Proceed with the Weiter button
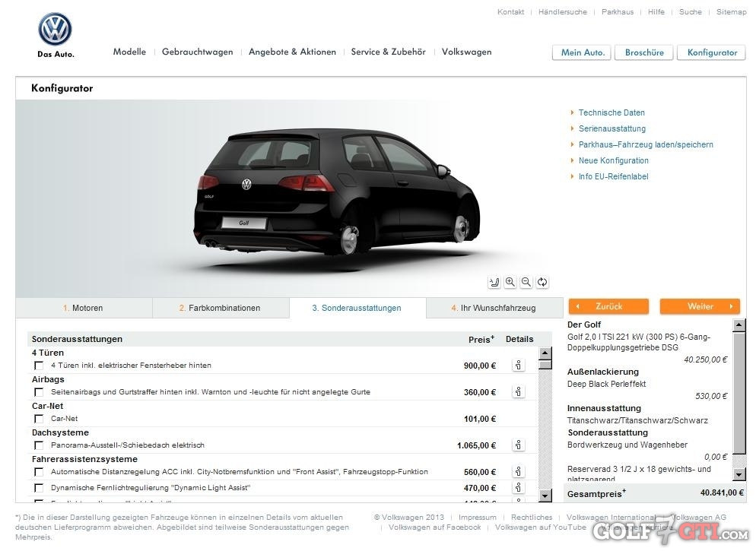Screen dimensions: 756x551 700,306
